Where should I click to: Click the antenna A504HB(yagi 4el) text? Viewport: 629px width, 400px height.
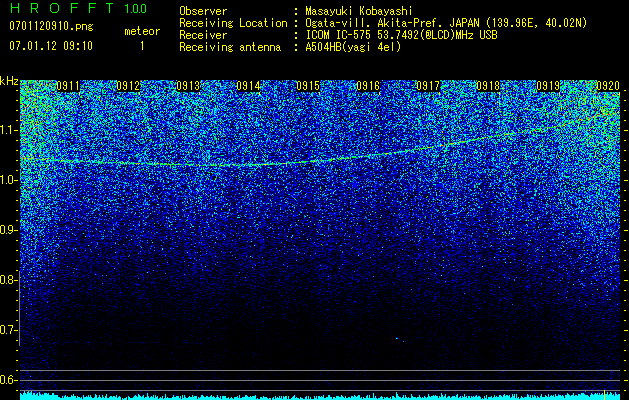353,47
